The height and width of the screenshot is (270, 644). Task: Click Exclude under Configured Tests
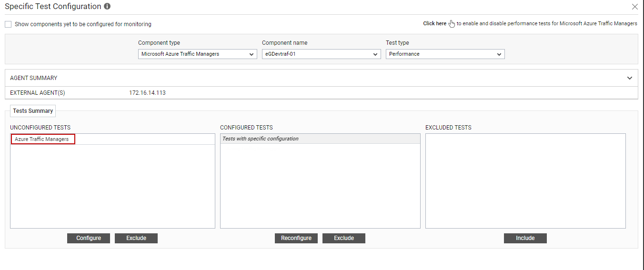tap(344, 238)
